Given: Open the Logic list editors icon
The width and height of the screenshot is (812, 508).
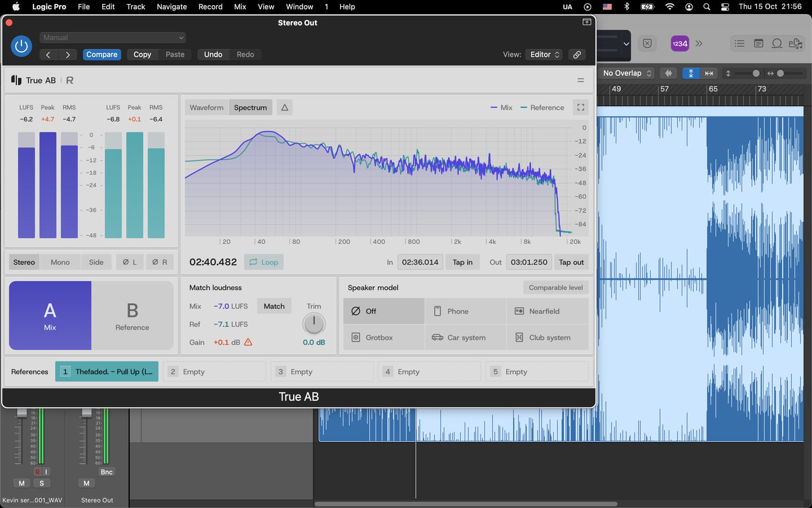Looking at the screenshot, I should click(x=739, y=43).
